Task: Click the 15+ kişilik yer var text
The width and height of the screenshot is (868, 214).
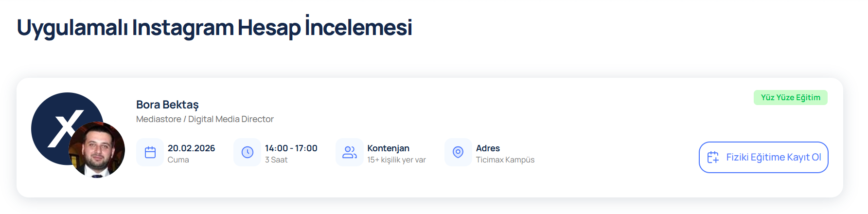Action: point(396,160)
